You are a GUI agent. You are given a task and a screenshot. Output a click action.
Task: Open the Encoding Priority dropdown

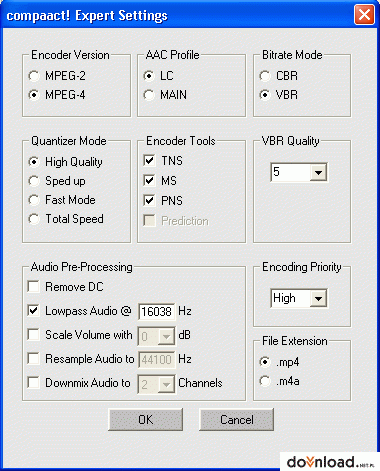(318, 298)
